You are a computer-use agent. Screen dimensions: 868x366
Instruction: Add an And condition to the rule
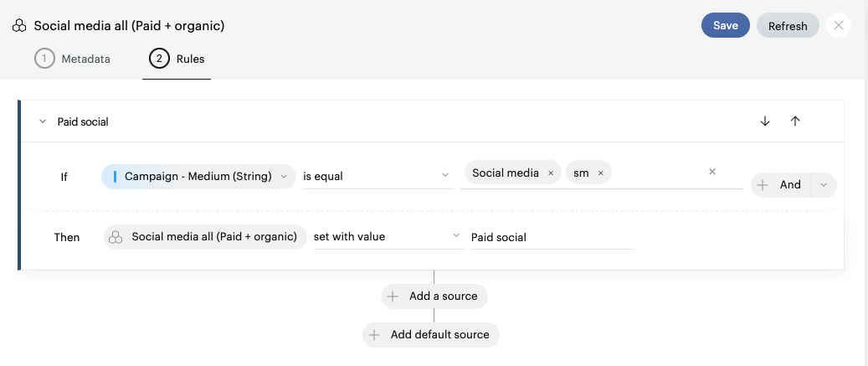[780, 185]
